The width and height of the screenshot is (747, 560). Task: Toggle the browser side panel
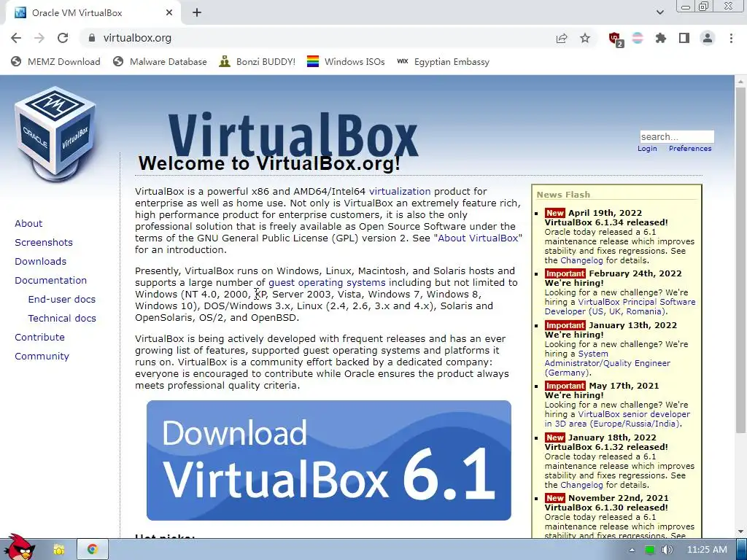coord(684,38)
